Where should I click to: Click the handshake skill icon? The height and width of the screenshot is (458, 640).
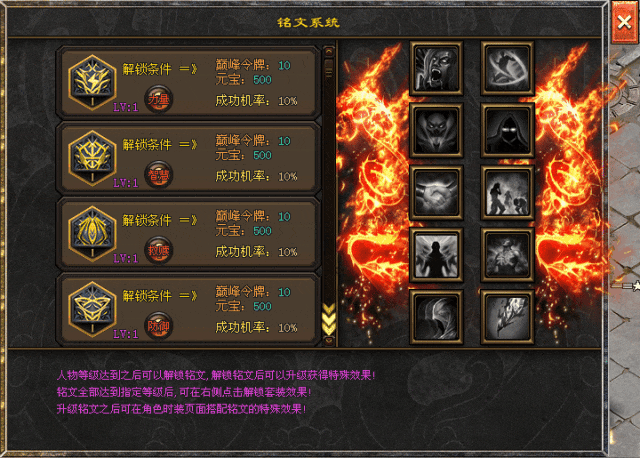tap(436, 193)
